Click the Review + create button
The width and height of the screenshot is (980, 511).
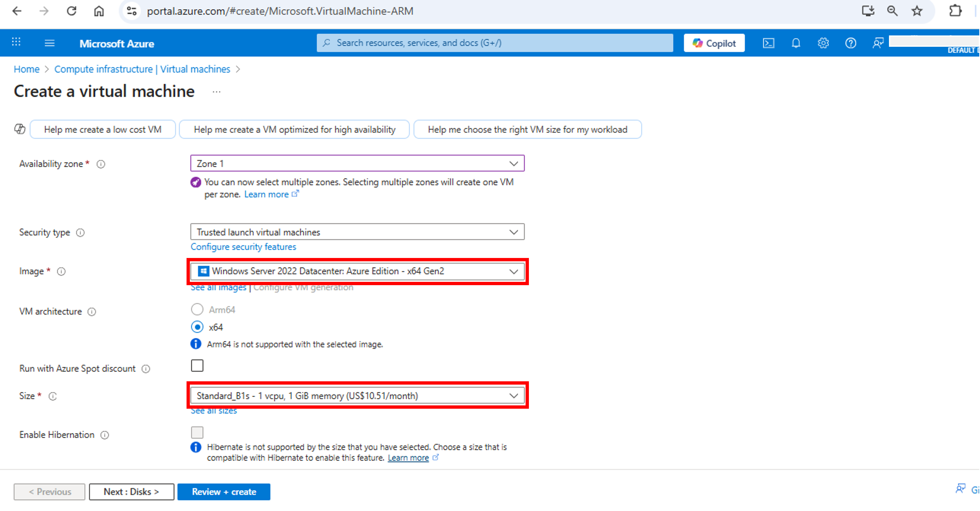[x=224, y=491]
